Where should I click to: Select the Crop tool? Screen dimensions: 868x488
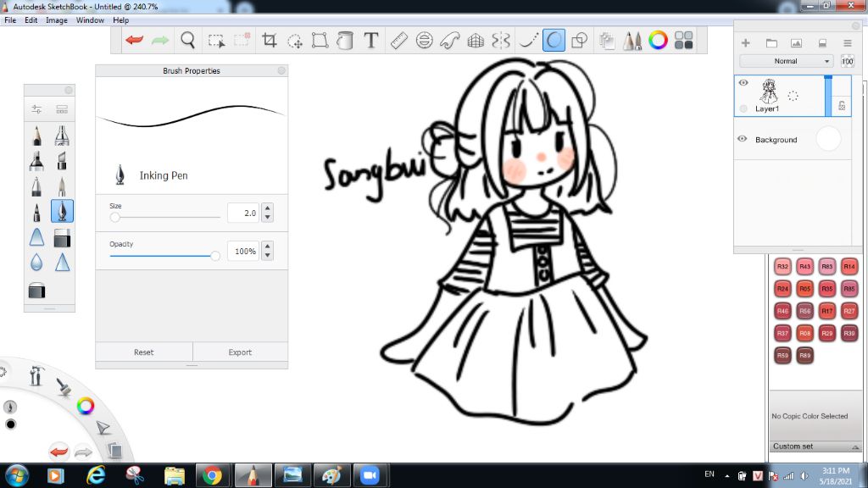[269, 41]
